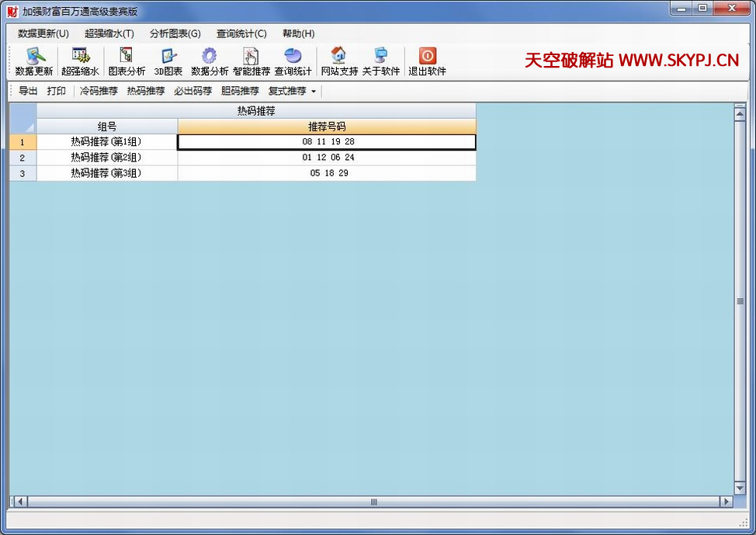
Task: Open the 超强缩水 tool icon
Action: (x=80, y=57)
